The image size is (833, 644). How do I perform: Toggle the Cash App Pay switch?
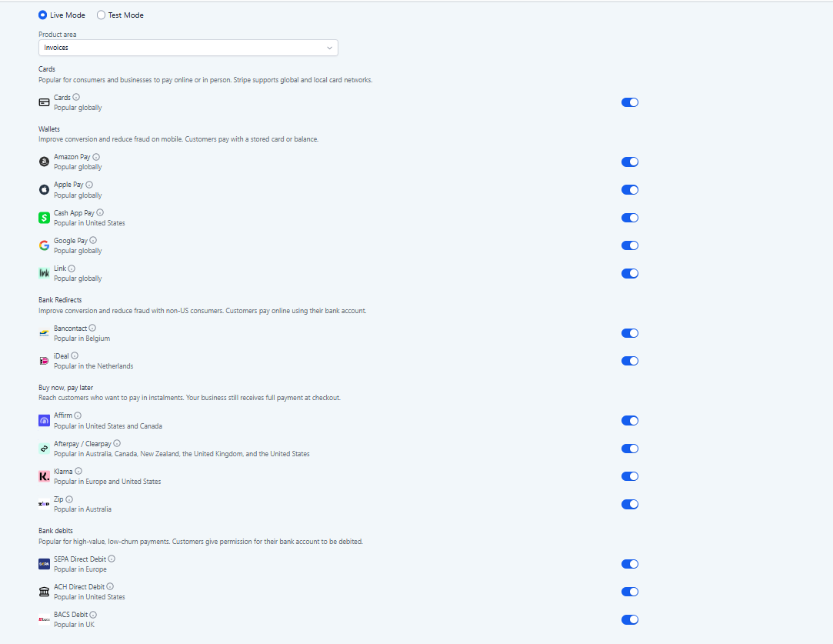click(x=629, y=218)
